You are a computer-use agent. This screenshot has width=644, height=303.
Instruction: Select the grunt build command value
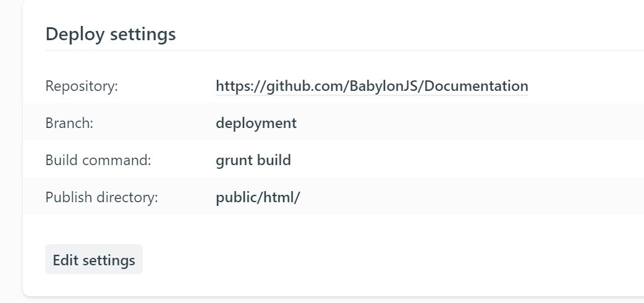[253, 160]
